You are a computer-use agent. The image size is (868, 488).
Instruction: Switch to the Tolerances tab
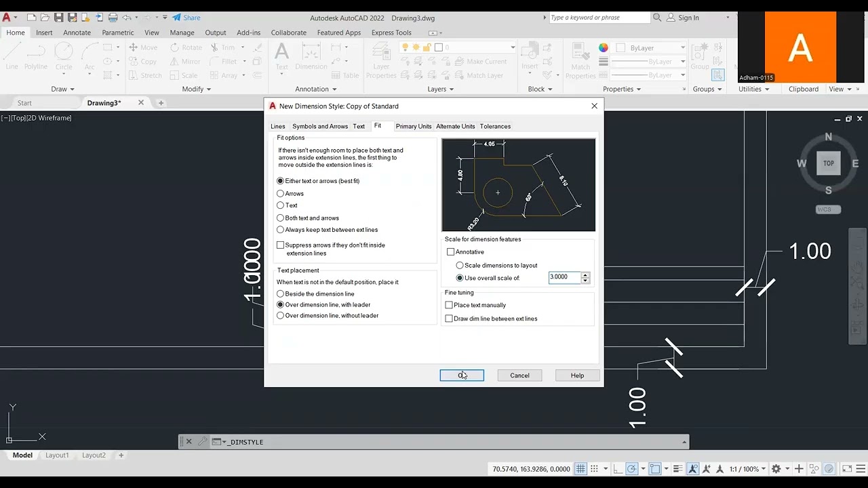[495, 127]
